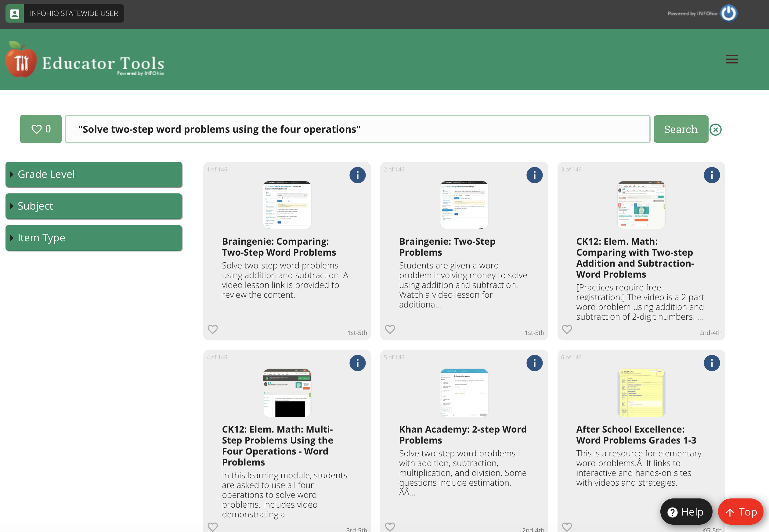Image resolution: width=769 pixels, height=532 pixels.
Task: Open info for Khan Academy 2-step Word Problems
Action: [x=534, y=363]
